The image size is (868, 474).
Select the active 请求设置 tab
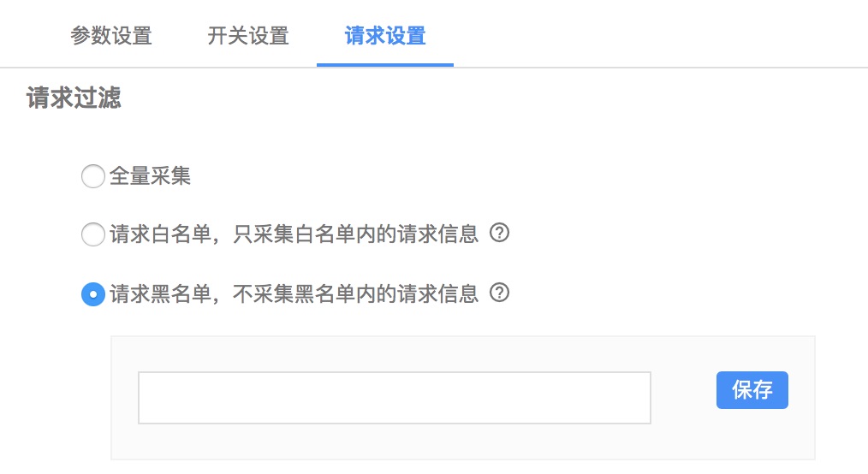pyautogui.click(x=385, y=36)
